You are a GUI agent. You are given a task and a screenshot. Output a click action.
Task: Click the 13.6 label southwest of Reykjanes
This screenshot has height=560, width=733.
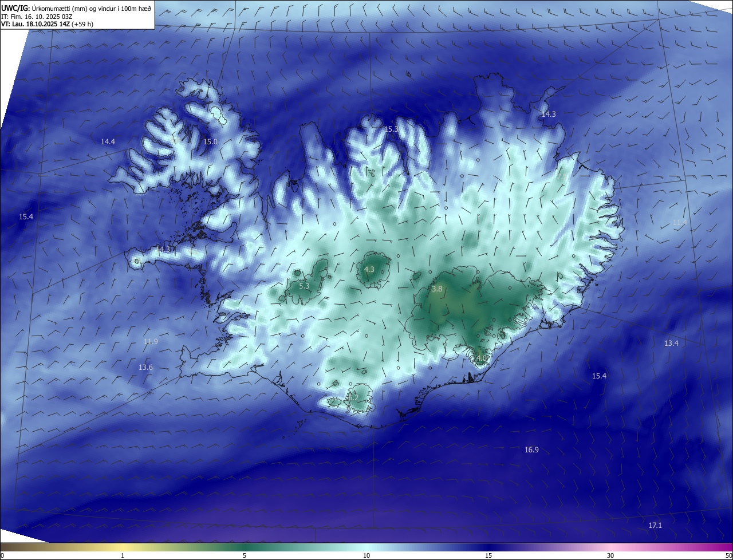pyautogui.click(x=145, y=368)
